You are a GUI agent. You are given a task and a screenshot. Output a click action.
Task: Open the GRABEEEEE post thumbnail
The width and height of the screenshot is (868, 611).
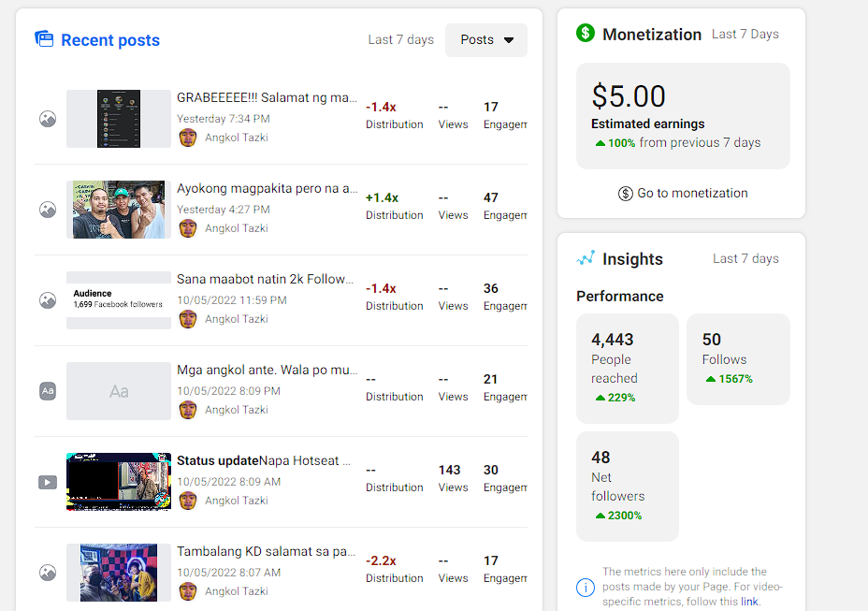(119, 119)
